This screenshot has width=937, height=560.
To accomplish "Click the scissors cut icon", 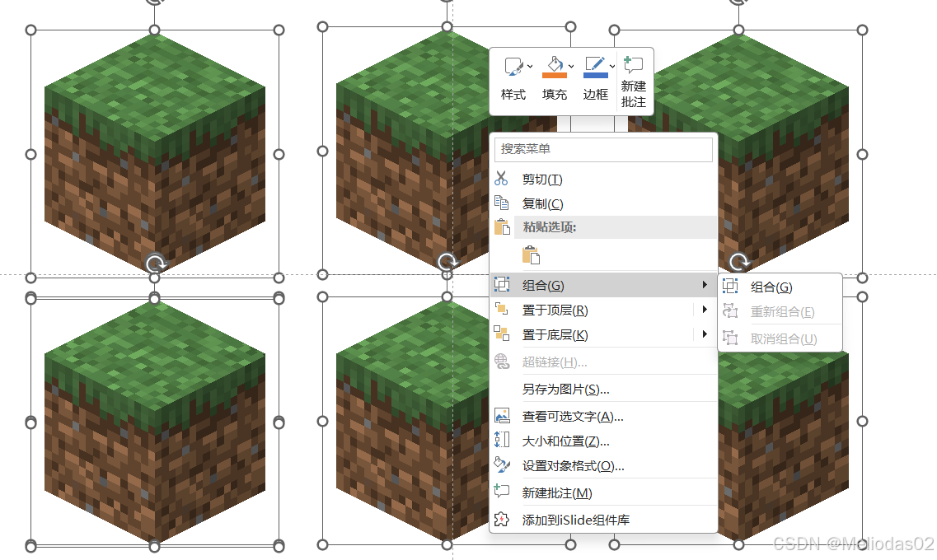I will (x=501, y=179).
